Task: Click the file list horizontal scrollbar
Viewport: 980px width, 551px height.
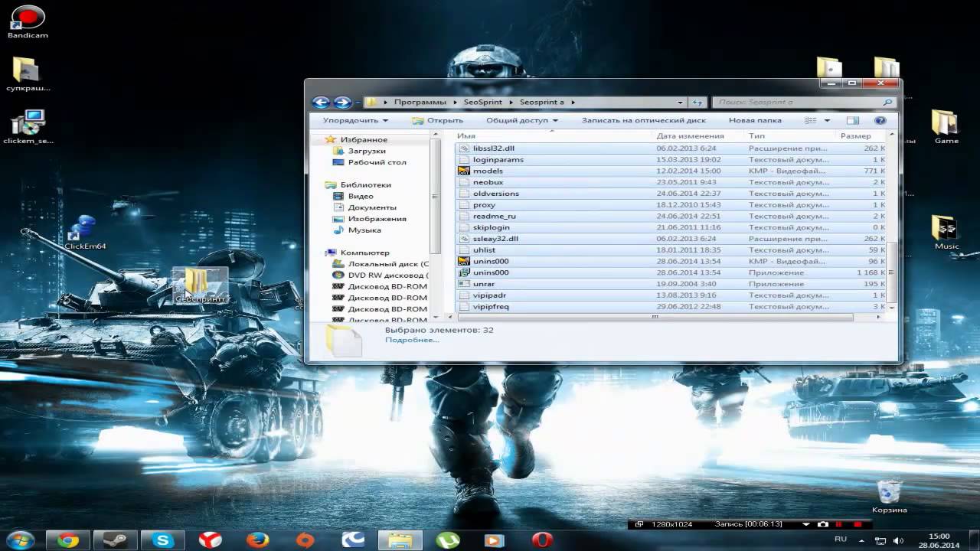Action: [655, 317]
